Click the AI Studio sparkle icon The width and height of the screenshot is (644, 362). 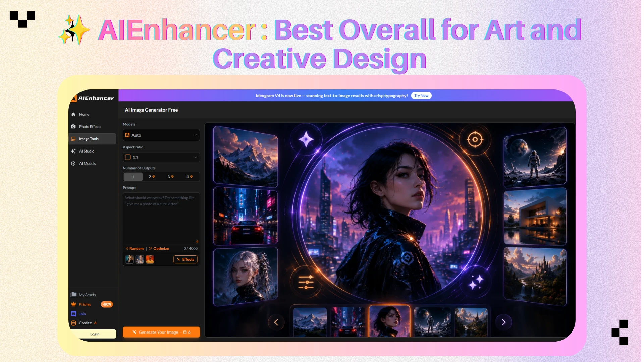coord(73,151)
